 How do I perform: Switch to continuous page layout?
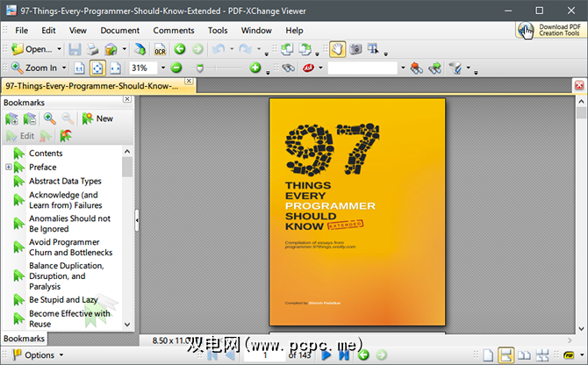(x=506, y=355)
